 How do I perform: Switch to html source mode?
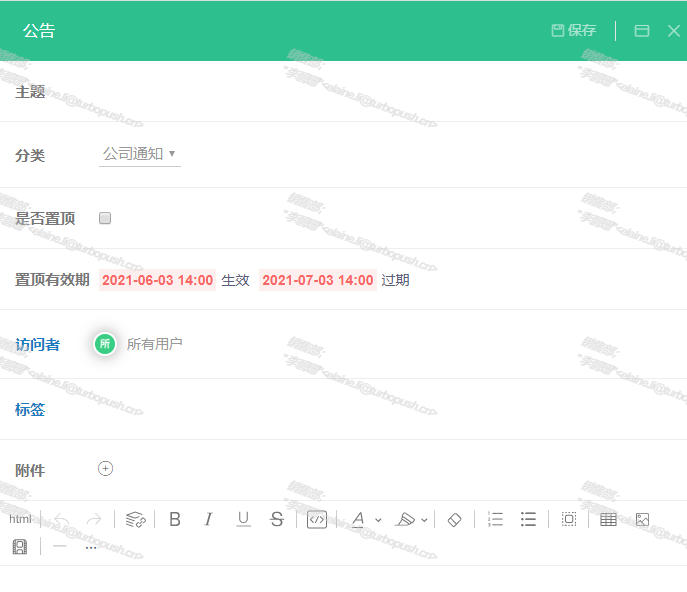pyautogui.click(x=20, y=519)
